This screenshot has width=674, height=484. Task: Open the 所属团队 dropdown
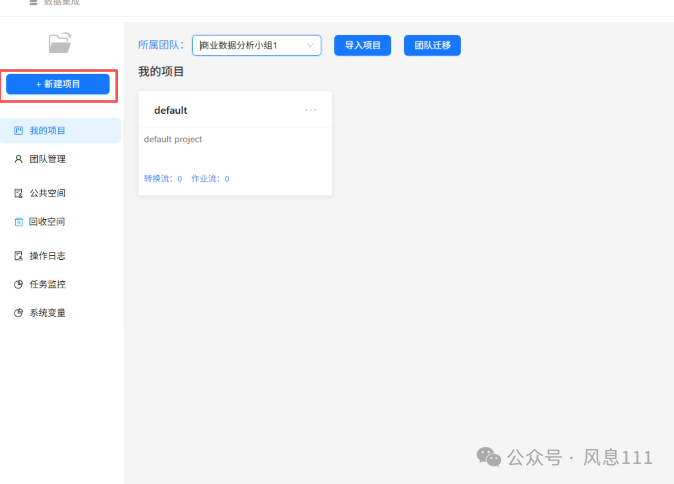257,46
